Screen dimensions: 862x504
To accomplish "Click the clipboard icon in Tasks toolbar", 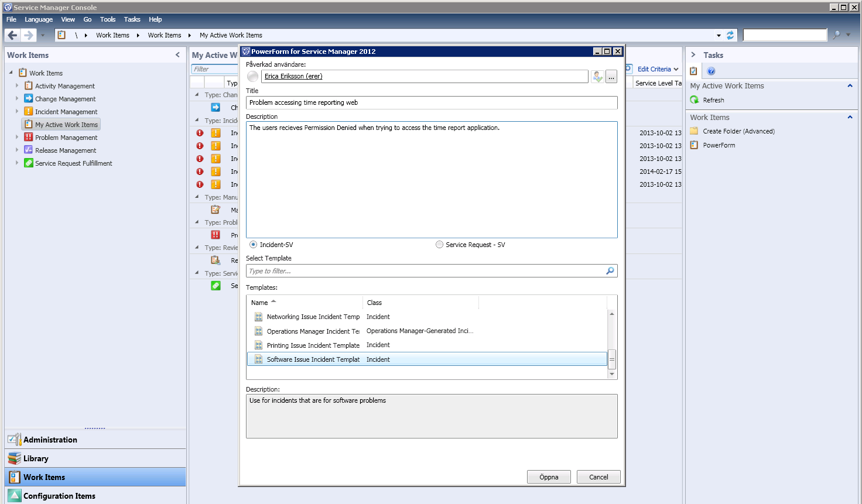I will point(694,71).
